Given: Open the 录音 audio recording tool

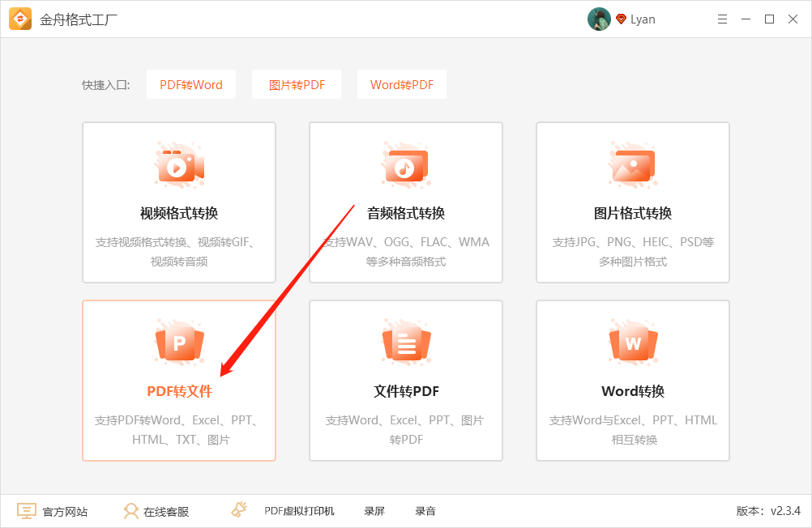Looking at the screenshot, I should pyautogui.click(x=425, y=511).
